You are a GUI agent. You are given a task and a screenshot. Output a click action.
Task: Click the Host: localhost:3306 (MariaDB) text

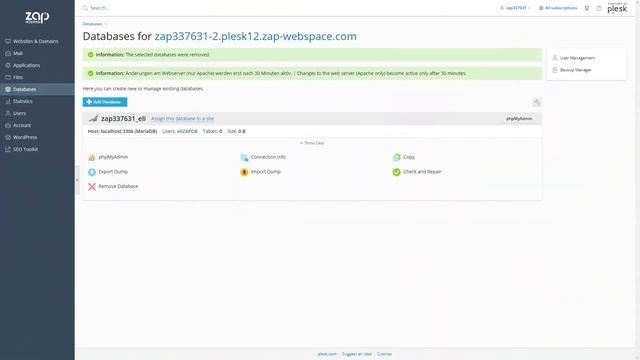pyautogui.click(x=122, y=131)
